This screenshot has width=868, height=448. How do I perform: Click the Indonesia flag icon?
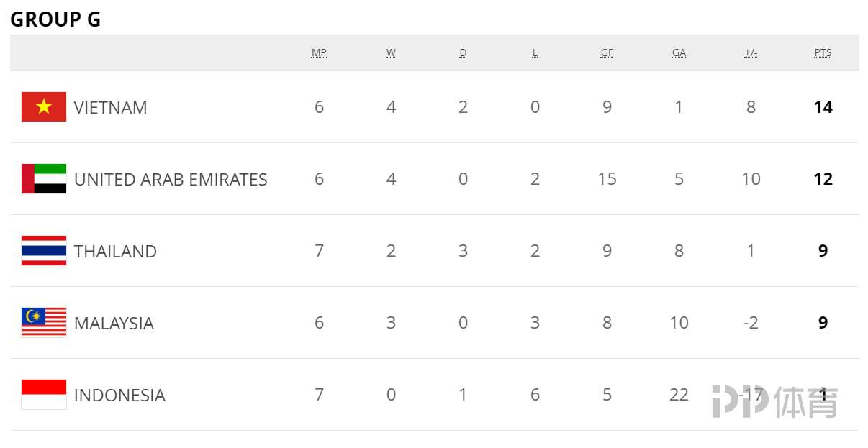44,395
